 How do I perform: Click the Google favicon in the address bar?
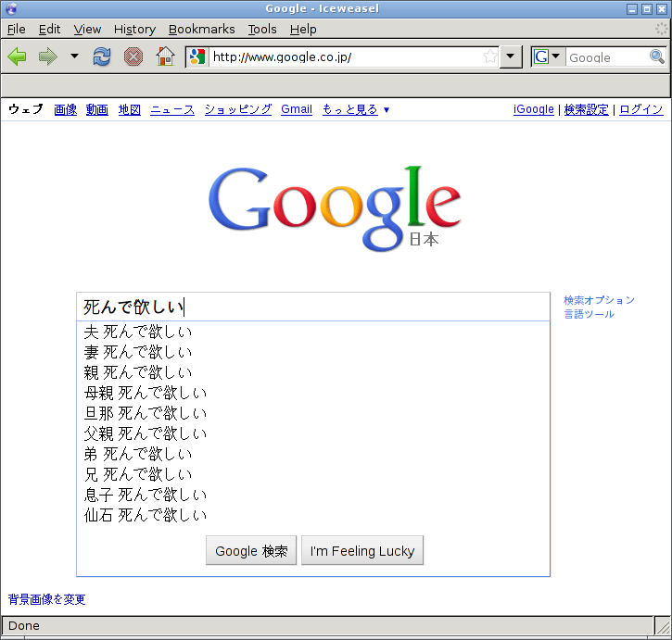pyautogui.click(x=197, y=57)
